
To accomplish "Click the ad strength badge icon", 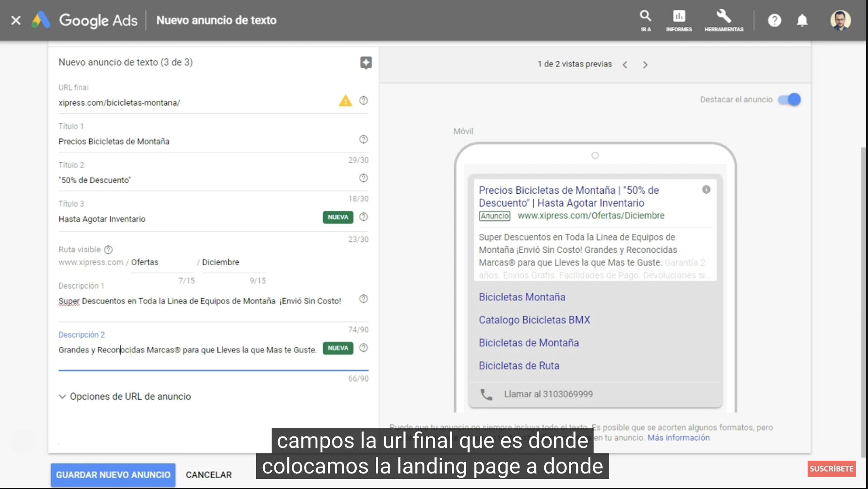I will (x=366, y=62).
